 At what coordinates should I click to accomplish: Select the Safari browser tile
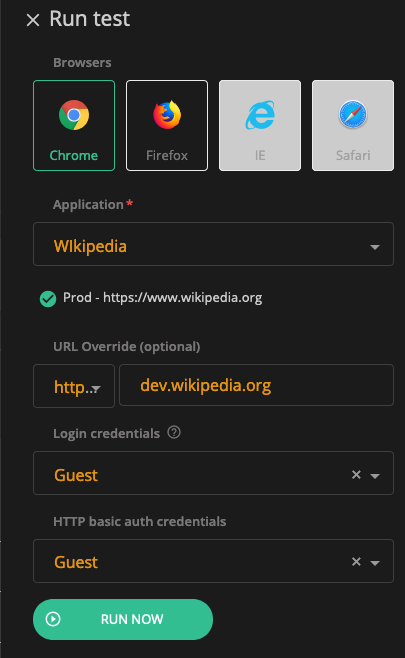pos(353,125)
